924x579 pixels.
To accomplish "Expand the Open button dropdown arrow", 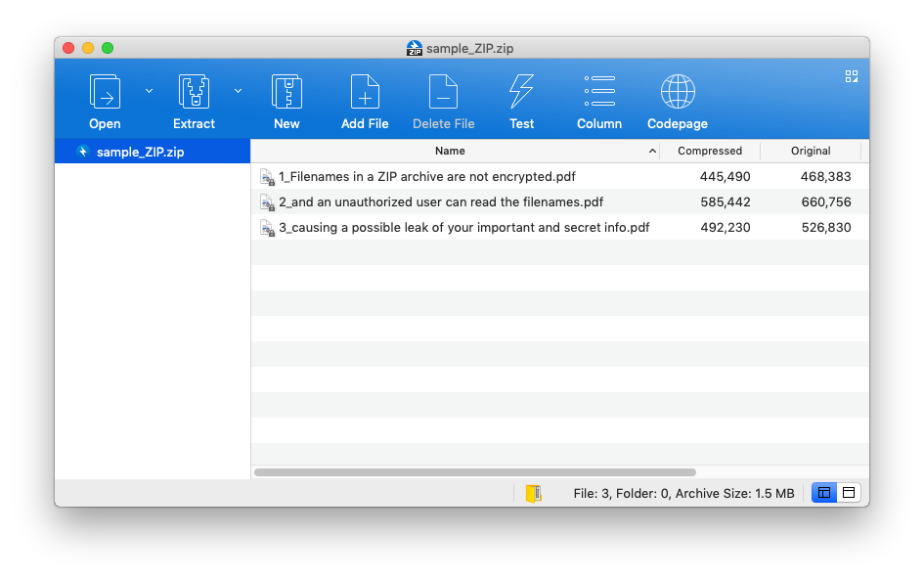I will pos(149,91).
